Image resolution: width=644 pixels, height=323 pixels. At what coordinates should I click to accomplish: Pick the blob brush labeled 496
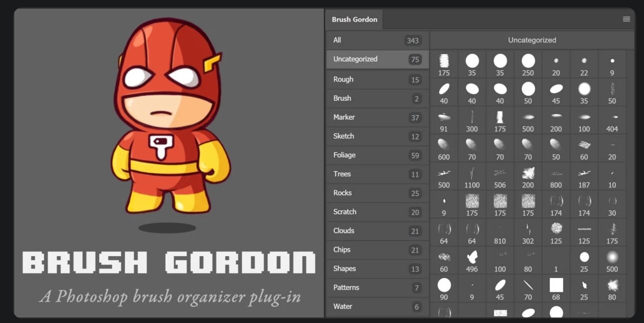coord(472,261)
